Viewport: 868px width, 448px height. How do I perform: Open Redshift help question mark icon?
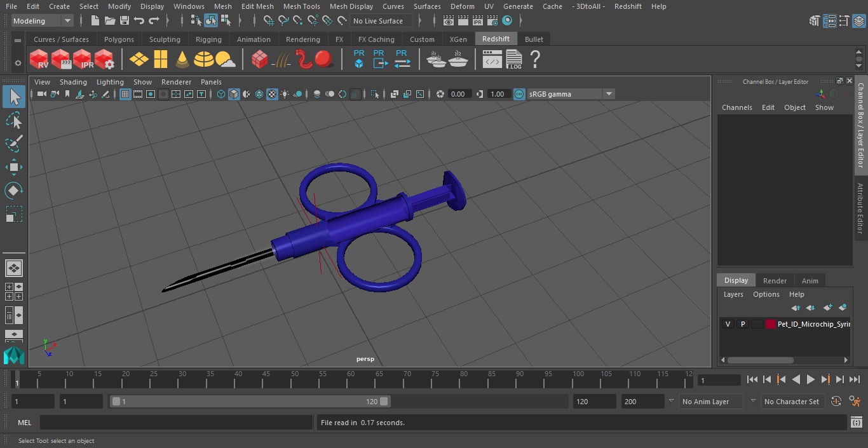click(x=535, y=60)
